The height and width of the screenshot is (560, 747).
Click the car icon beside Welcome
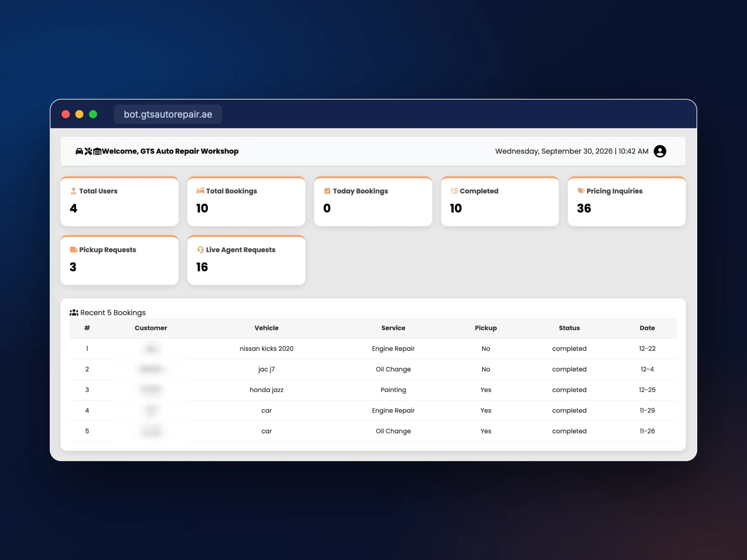pos(79,151)
